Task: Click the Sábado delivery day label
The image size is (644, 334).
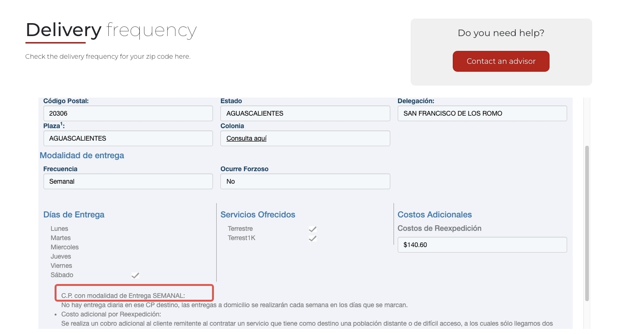Action: [62, 275]
